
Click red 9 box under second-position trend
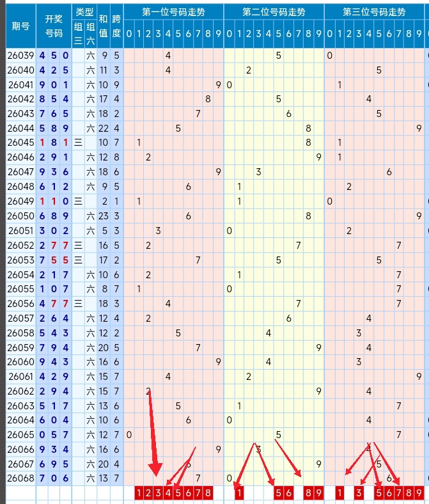[x=318, y=492]
